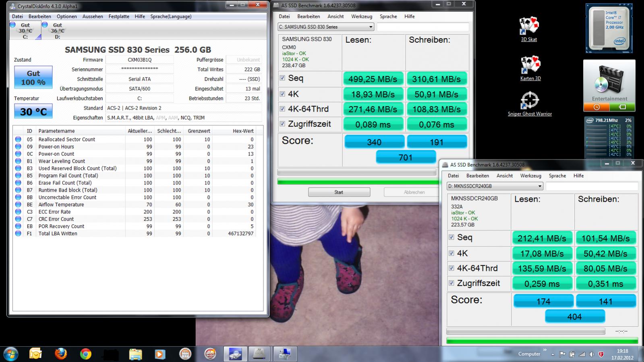Launch Google Chrome from the taskbar

tap(86, 354)
